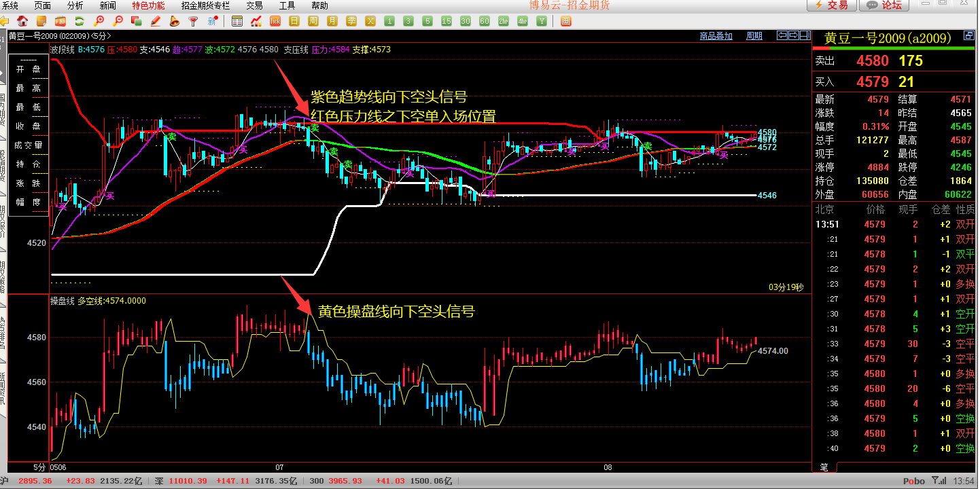Select the 1-minute period icon
Image resolution: width=980 pixels, height=489 pixels.
(389, 21)
